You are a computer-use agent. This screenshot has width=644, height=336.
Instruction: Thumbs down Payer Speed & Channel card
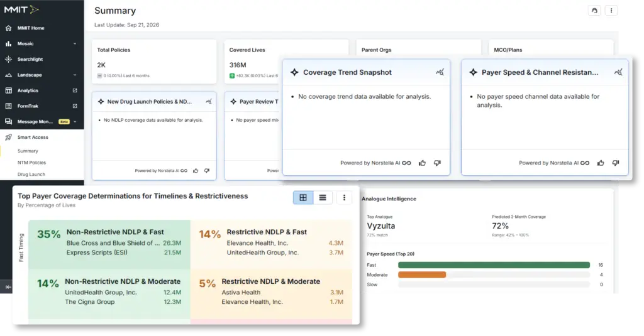pos(616,163)
